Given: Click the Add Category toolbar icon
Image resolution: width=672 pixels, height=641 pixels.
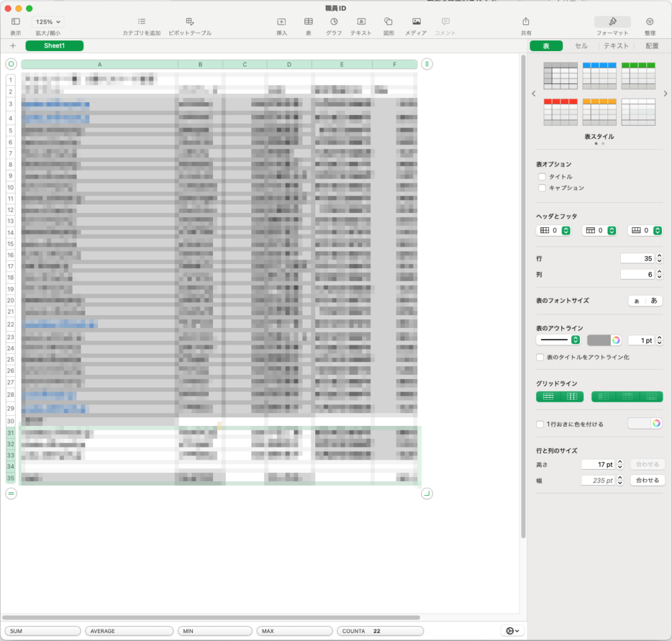Looking at the screenshot, I should tap(141, 22).
